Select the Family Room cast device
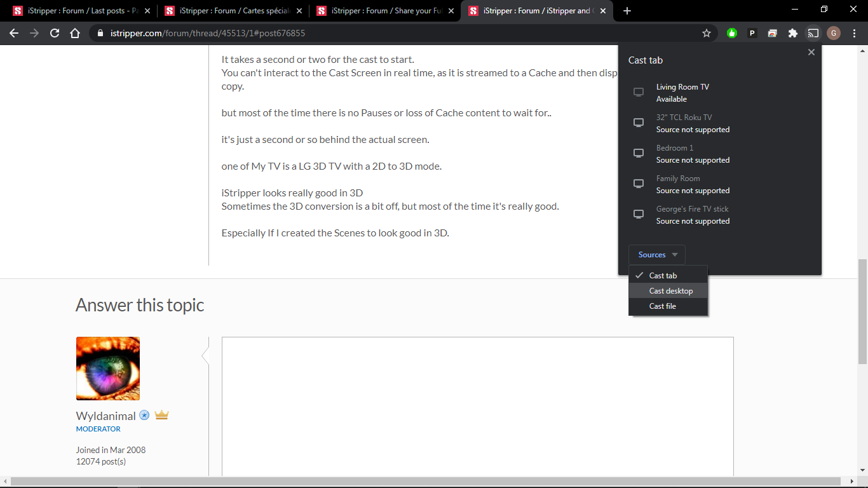 (719, 184)
